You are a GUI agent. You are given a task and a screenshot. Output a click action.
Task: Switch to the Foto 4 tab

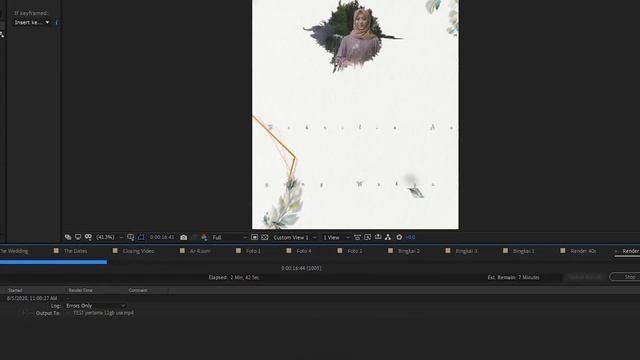[x=304, y=251]
